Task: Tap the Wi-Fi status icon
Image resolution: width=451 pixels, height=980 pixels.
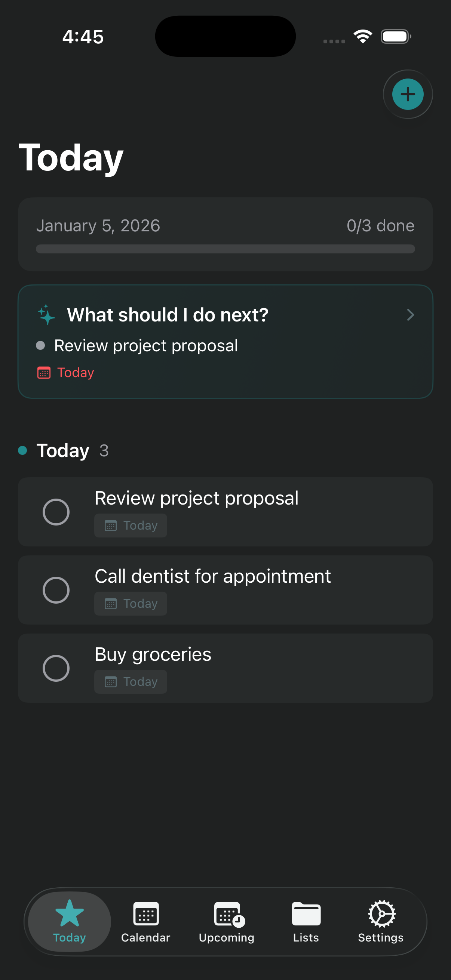Action: [363, 37]
